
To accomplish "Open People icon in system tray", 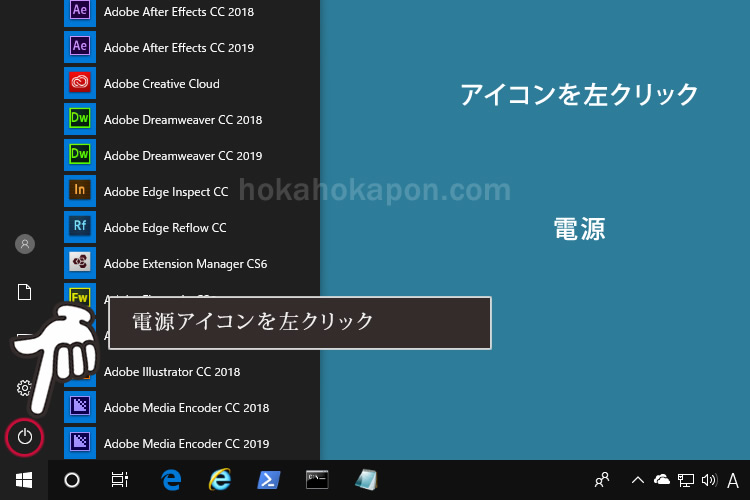I will click(602, 479).
